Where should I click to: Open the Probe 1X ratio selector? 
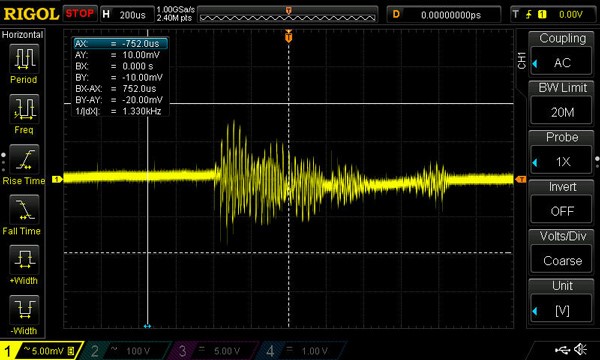562,162
